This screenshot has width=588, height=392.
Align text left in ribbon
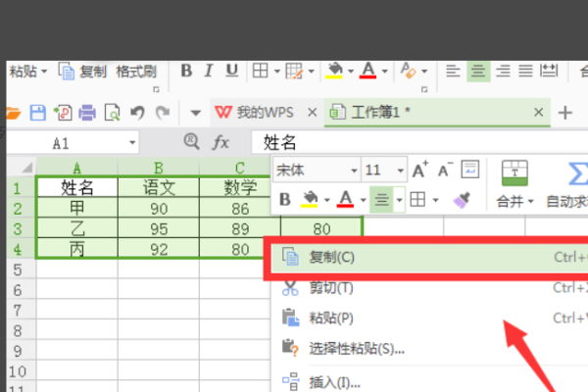[x=453, y=71]
